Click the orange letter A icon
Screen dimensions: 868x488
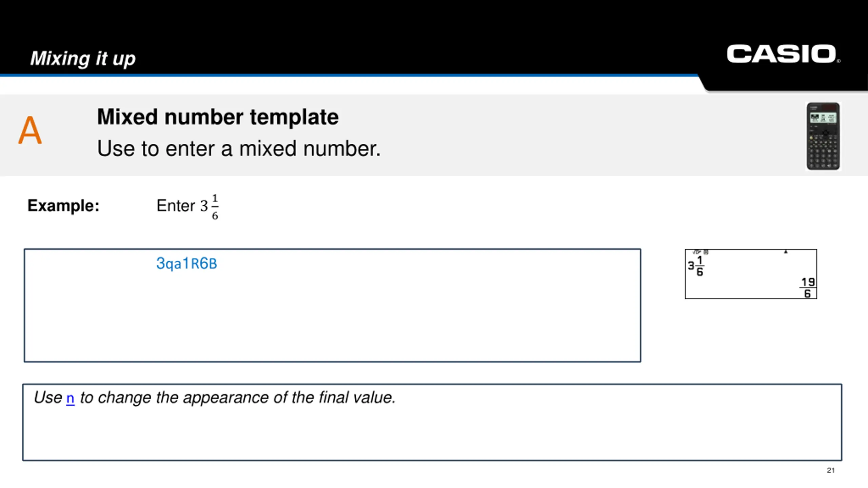(30, 130)
